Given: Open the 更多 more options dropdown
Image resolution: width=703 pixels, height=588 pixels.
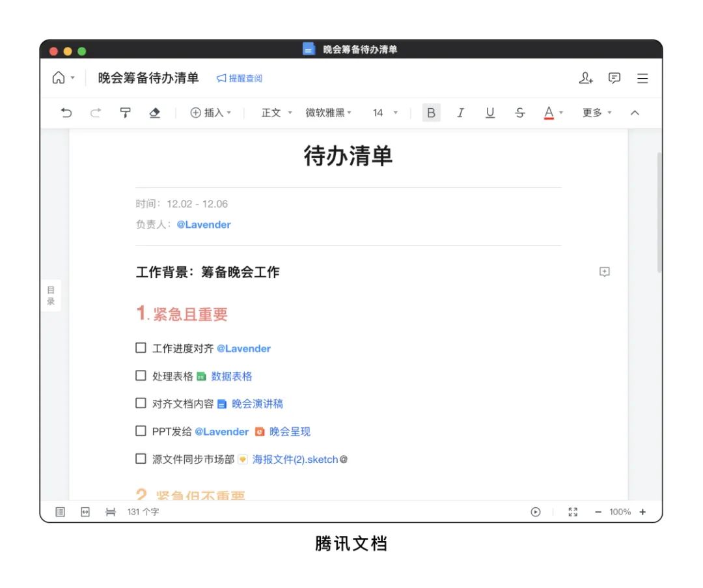Looking at the screenshot, I should point(597,113).
